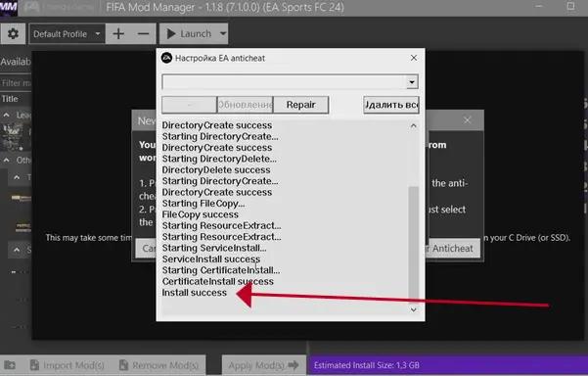Click the Estimated Install Size status bar
The height and width of the screenshot is (376, 588).
pyautogui.click(x=448, y=365)
